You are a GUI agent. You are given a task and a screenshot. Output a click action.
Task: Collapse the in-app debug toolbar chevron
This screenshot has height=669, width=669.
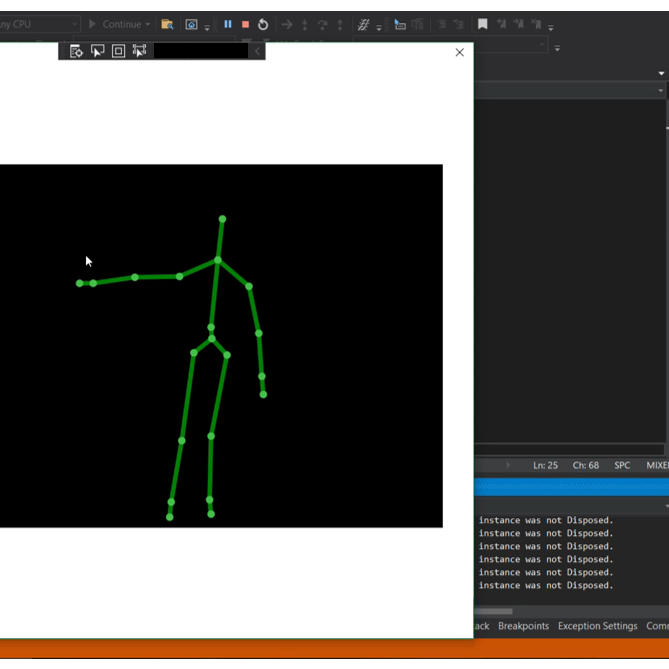[258, 51]
